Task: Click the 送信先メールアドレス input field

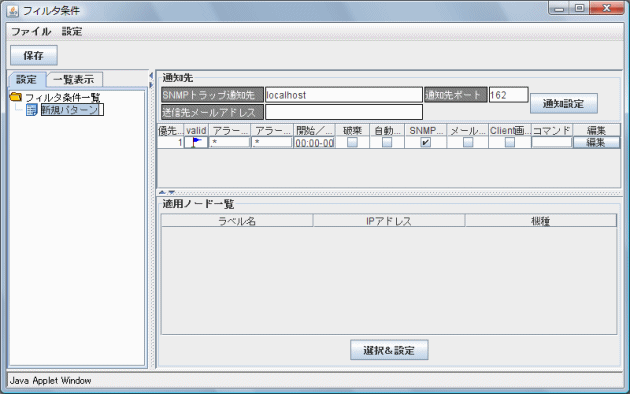Action: [x=344, y=112]
